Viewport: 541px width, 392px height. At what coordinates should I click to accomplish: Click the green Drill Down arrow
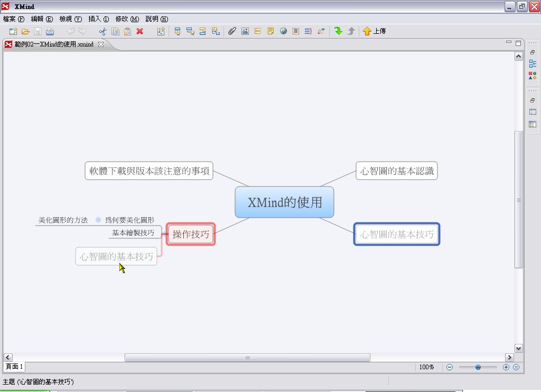coord(338,31)
